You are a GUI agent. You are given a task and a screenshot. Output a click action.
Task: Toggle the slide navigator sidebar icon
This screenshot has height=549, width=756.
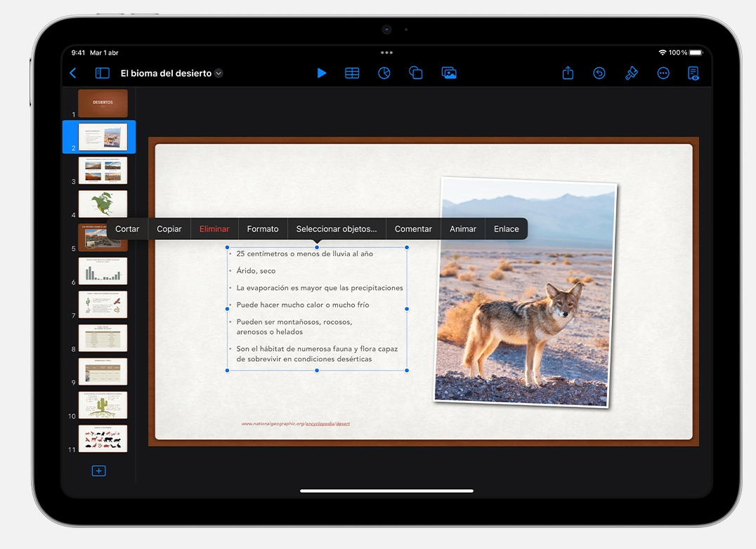click(x=102, y=73)
